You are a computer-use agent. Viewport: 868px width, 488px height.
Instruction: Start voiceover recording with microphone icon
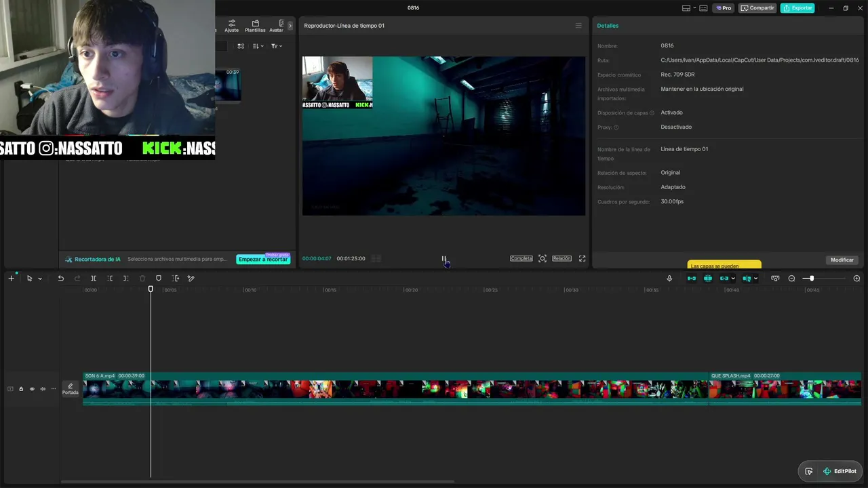pyautogui.click(x=669, y=279)
